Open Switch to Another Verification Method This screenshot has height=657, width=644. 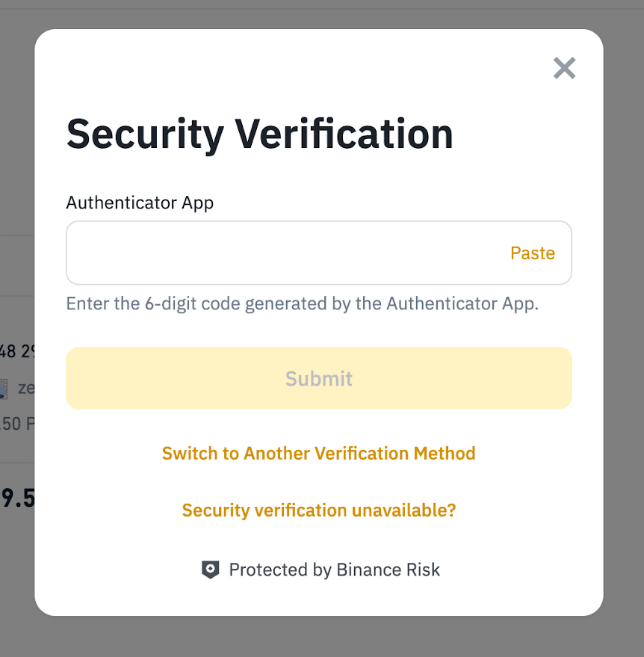click(319, 453)
